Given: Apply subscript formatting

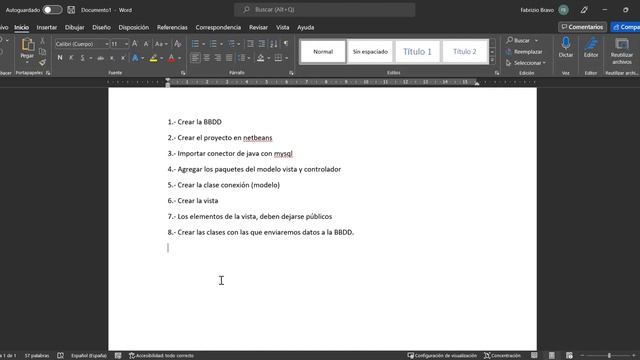Looking at the screenshot, I should 112,58.
